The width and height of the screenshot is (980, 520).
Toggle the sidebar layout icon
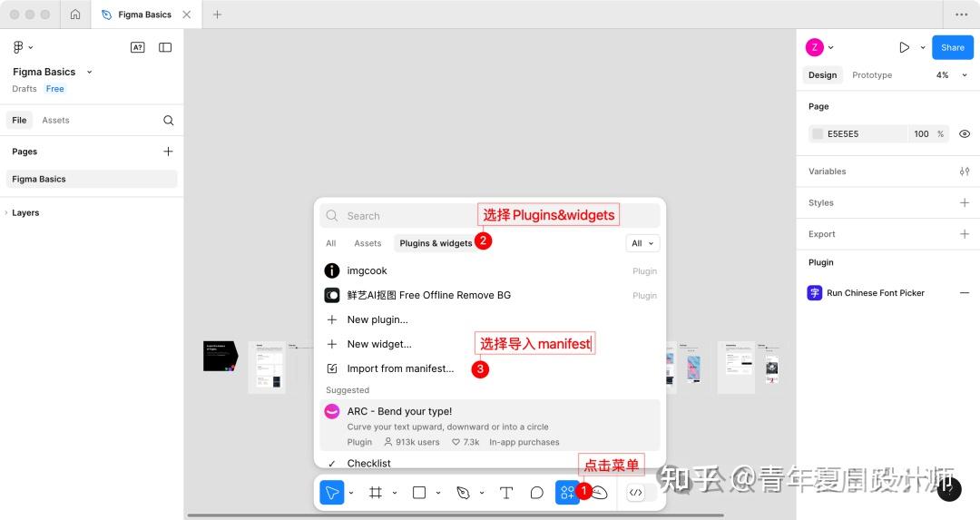point(165,47)
